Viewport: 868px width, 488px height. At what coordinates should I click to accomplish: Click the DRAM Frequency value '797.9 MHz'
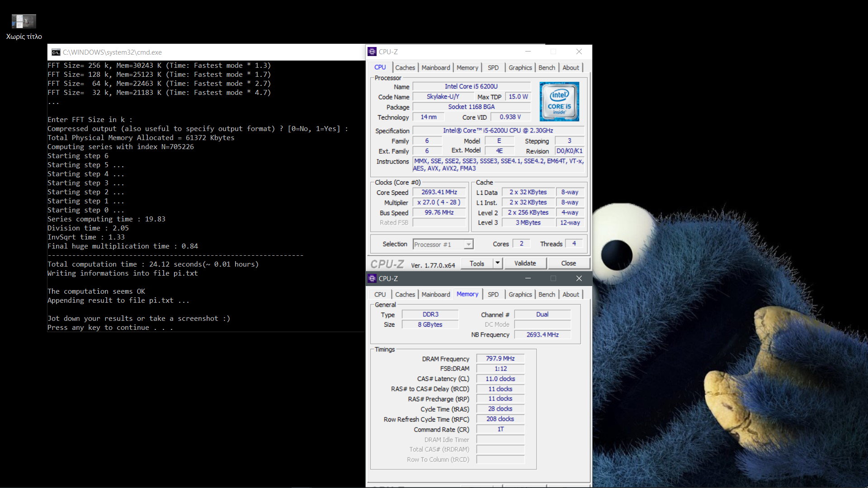click(x=500, y=359)
